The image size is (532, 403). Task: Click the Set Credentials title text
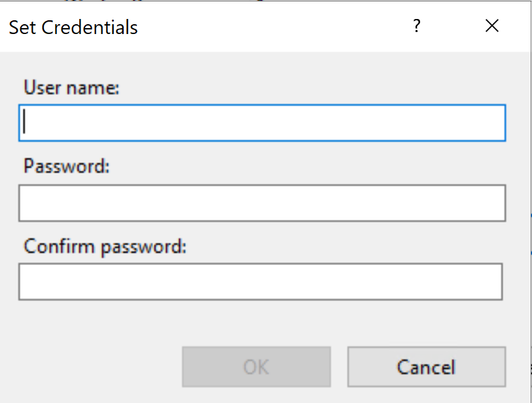coord(73,27)
